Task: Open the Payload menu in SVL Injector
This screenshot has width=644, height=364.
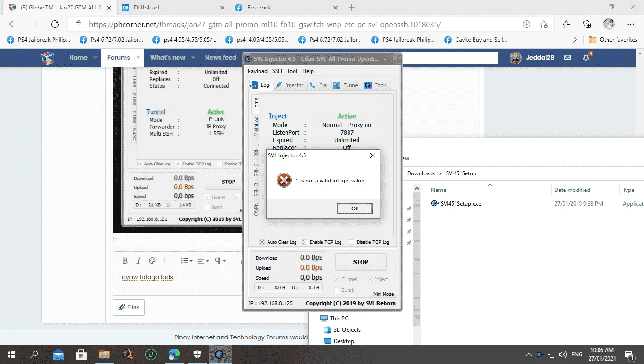Action: coord(258,71)
